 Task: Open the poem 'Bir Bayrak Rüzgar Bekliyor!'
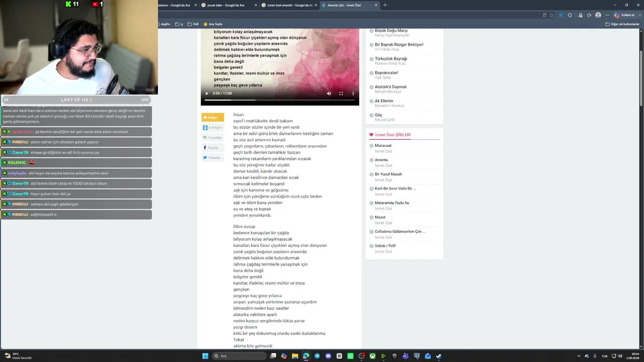pyautogui.click(x=399, y=45)
